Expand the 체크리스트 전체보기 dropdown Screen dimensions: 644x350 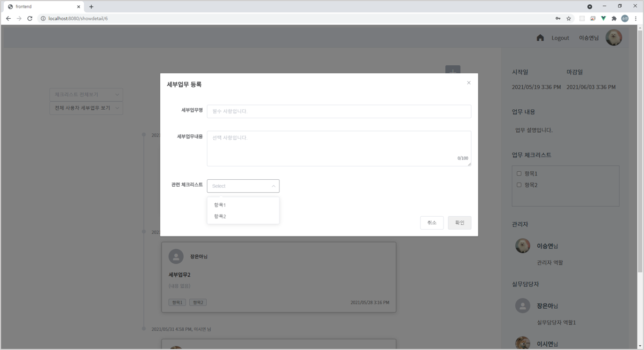click(x=86, y=94)
